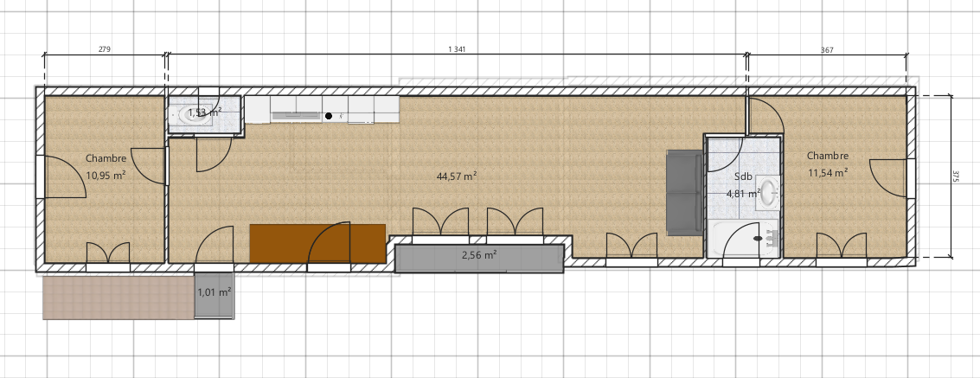Click the 1 341 dimension line label
This screenshot has width=980, height=378.
coord(457,49)
